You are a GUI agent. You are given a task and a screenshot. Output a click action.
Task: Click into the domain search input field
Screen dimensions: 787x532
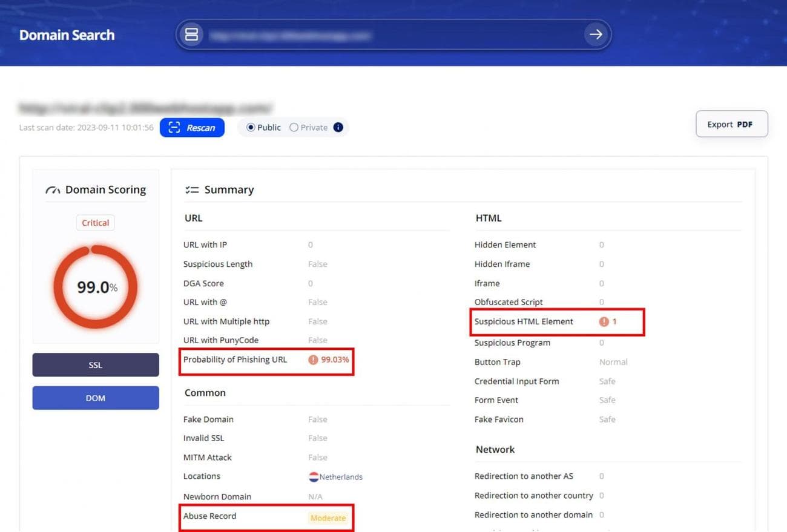(x=387, y=35)
